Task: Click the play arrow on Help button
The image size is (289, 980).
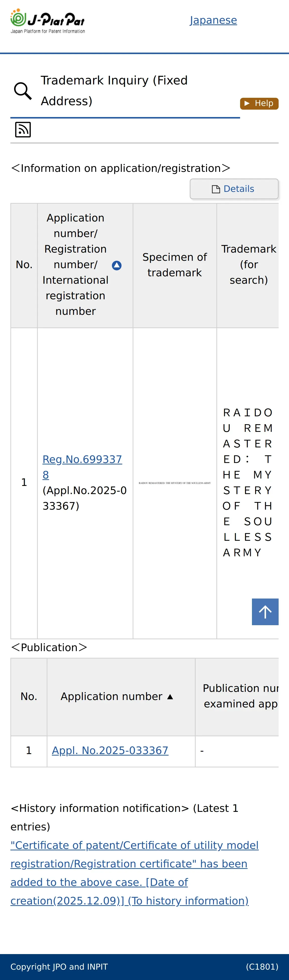Action: point(247,103)
